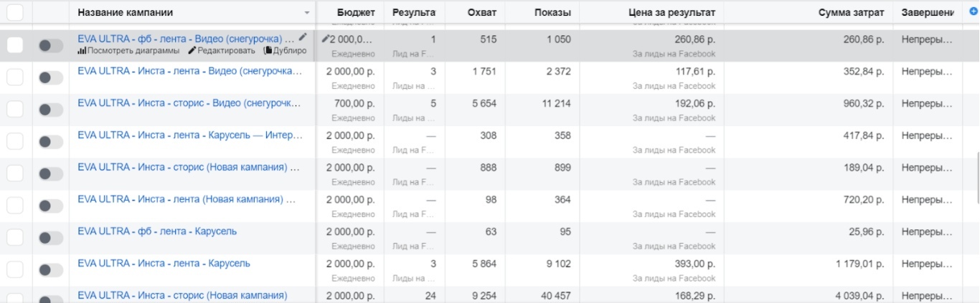The height and width of the screenshot is (303, 980).
Task: Click the Дублировать copy icon
Action: click(x=268, y=51)
